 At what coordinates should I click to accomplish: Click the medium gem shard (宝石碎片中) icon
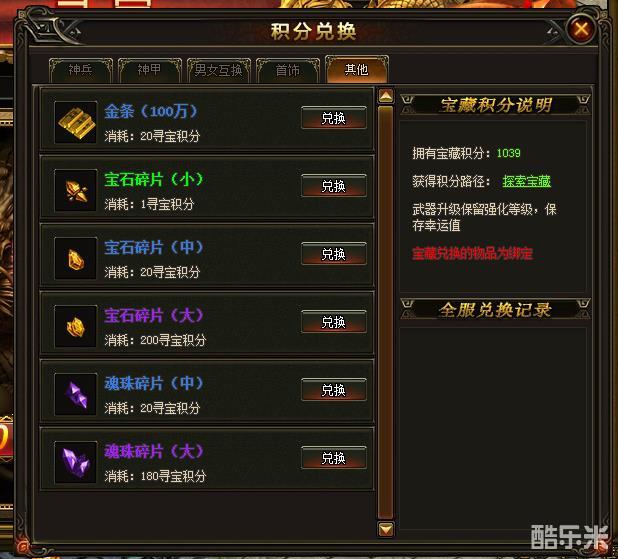pos(76,258)
